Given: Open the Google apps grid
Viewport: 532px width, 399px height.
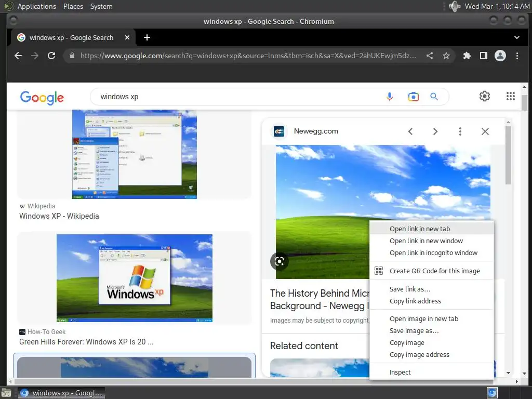Looking at the screenshot, I should 511,96.
